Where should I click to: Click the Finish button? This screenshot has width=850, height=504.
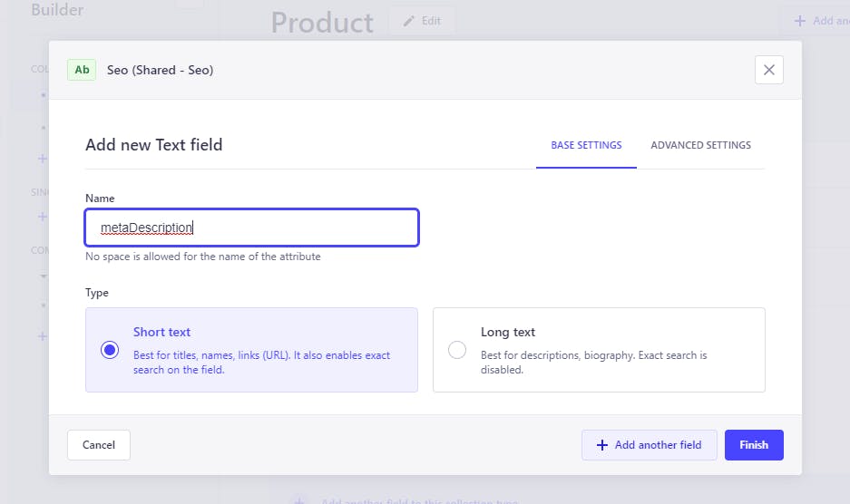pyautogui.click(x=753, y=445)
